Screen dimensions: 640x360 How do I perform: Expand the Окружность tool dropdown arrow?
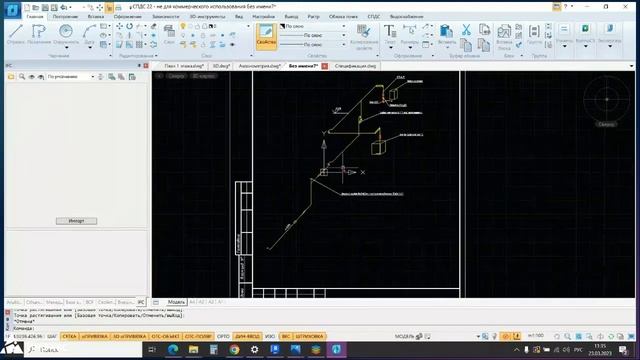coord(66,48)
